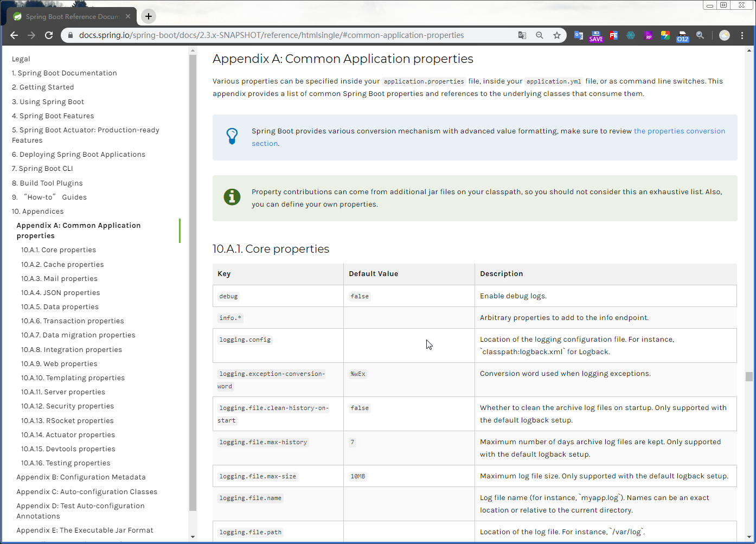756x544 pixels.
Task: Click the magnifying glass extension icon
Action: pyautogui.click(x=700, y=35)
